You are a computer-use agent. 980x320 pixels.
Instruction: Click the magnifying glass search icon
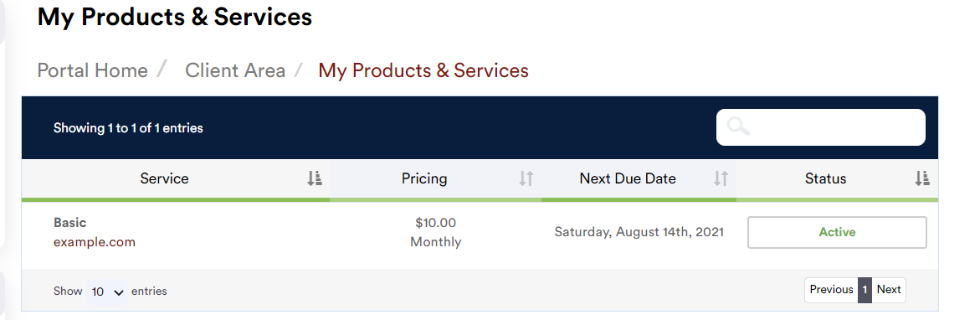pos(738,126)
